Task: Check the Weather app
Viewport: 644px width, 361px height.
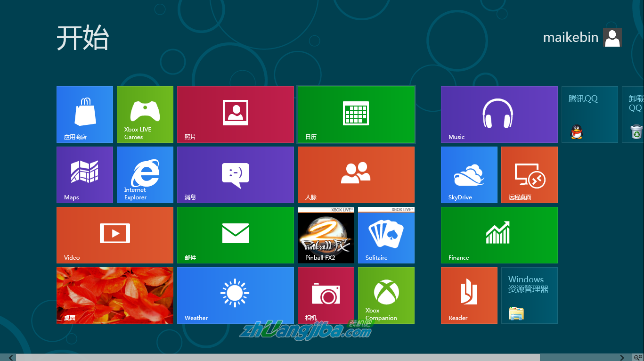Action: pos(235,295)
